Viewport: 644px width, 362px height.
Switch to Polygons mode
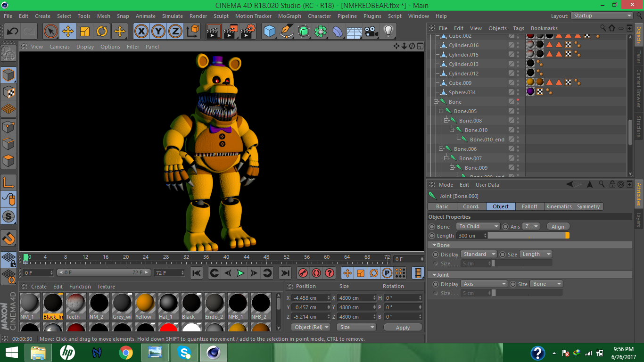pyautogui.click(x=8, y=161)
